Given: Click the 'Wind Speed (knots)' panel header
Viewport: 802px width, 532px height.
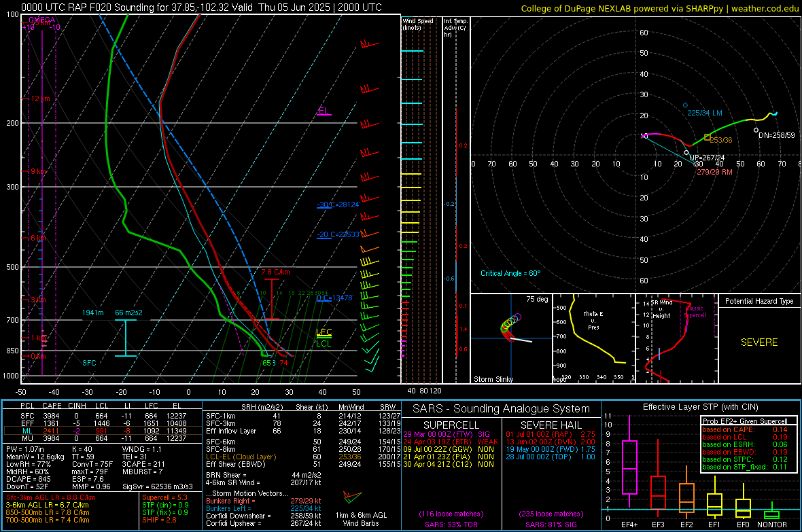Looking at the screenshot, I should coord(417,24).
